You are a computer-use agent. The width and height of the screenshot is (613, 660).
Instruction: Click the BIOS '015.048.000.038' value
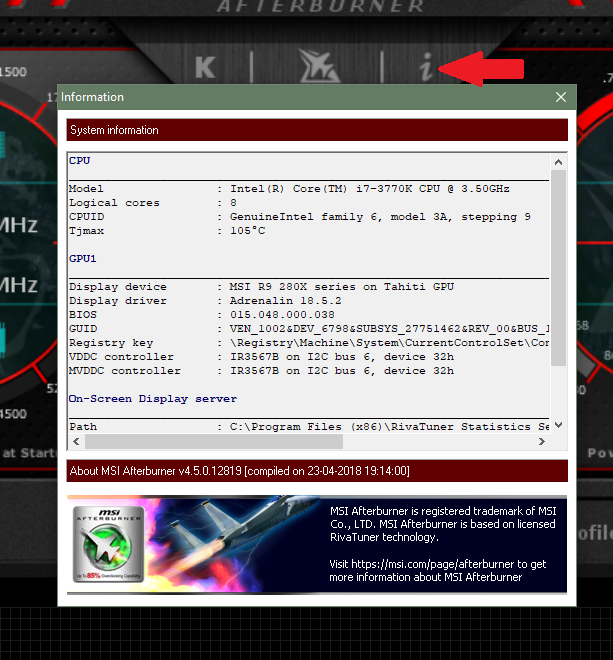(x=282, y=315)
